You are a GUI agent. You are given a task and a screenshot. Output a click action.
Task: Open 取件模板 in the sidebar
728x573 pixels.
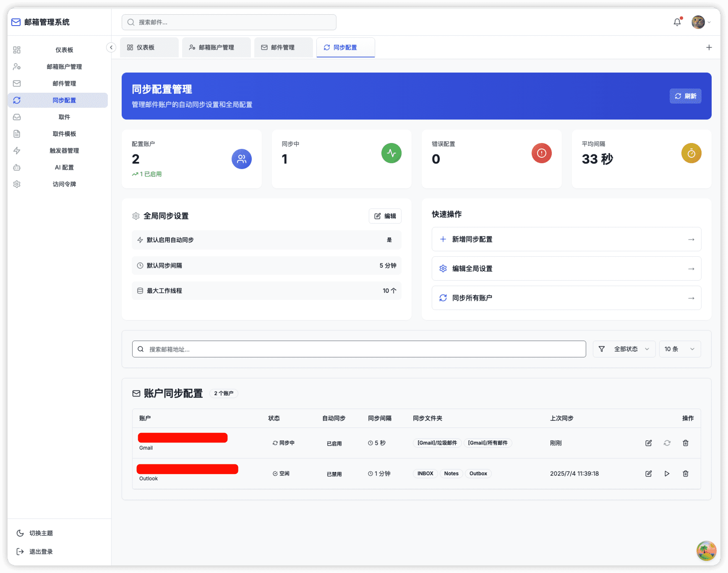(x=58, y=134)
